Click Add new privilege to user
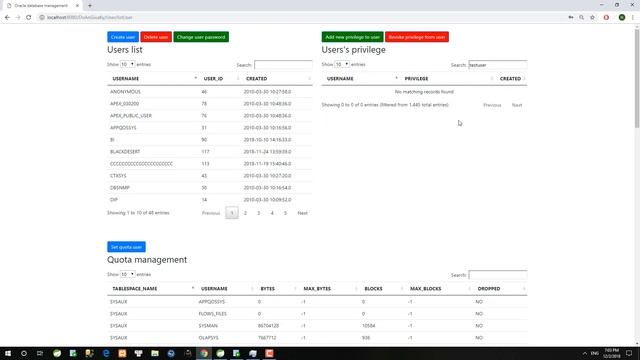The image size is (640, 360). [x=352, y=37]
